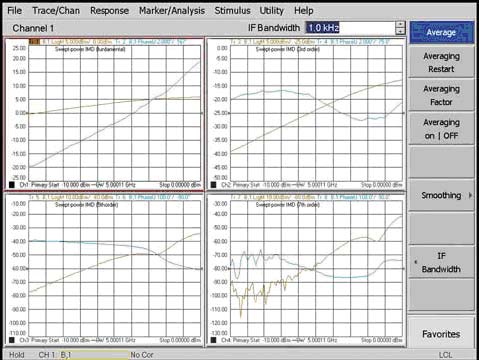The width and height of the screenshot is (479, 360).
Task: Click the Ch1 black square status icon
Action: click(12, 185)
